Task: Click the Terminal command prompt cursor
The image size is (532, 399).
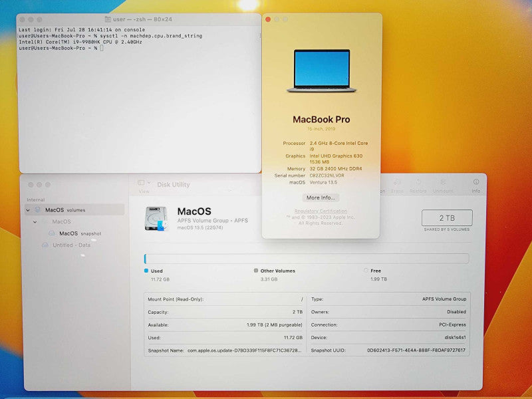Action: [x=102, y=48]
